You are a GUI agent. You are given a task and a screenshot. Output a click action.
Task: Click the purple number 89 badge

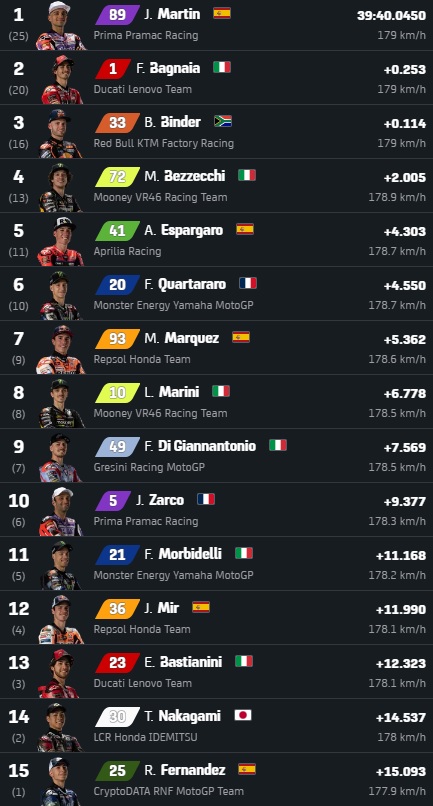pos(117,14)
